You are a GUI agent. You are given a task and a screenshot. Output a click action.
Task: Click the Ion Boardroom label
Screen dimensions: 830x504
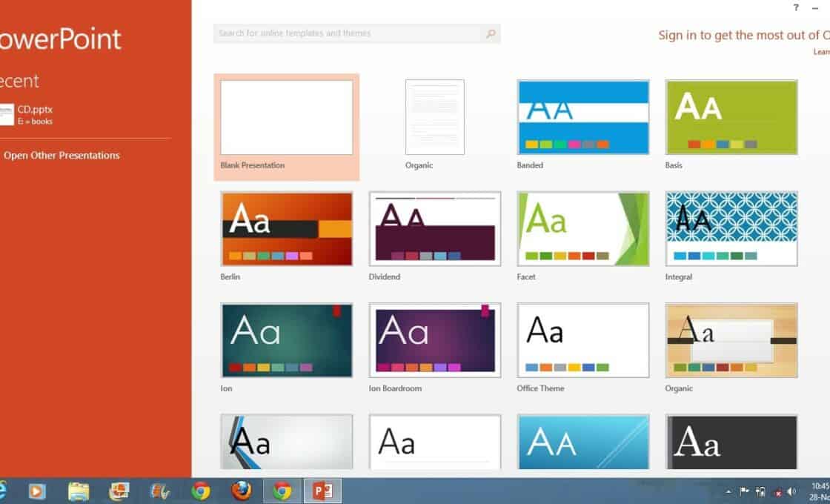click(395, 388)
